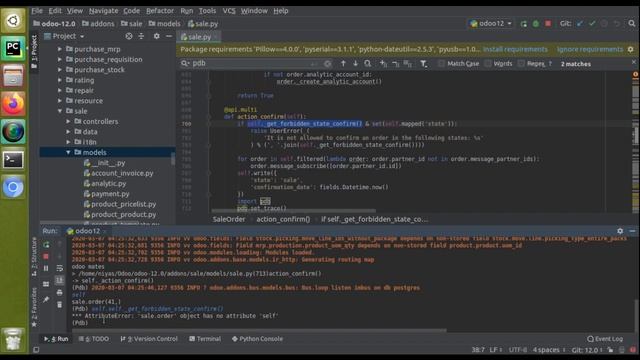Print the Run console output

pyautogui.click(x=60, y=293)
